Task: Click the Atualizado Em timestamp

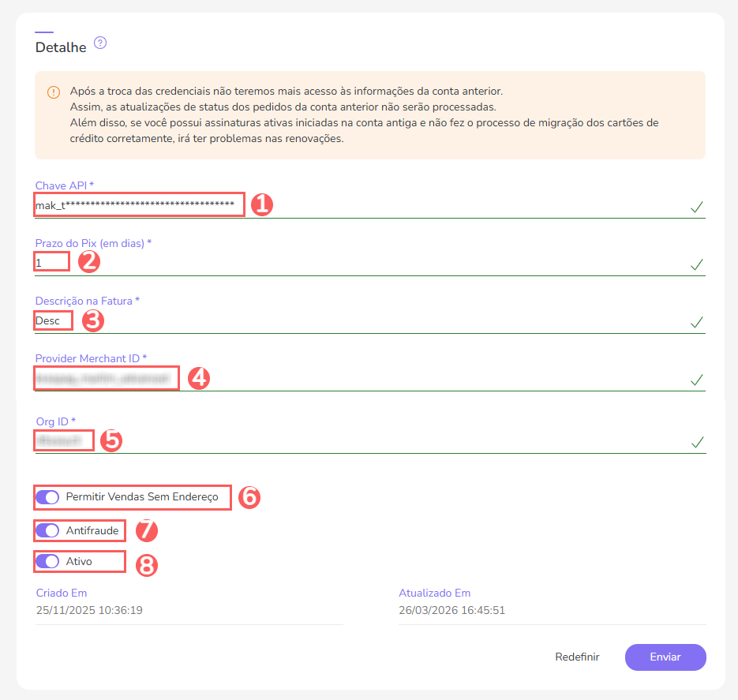Action: (x=452, y=610)
